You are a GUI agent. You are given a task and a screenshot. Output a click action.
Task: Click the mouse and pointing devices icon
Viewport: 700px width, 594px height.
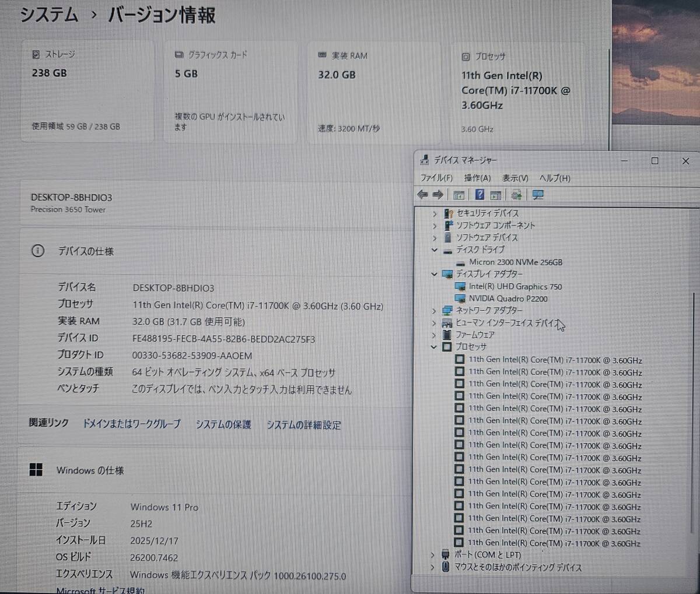pos(446,567)
